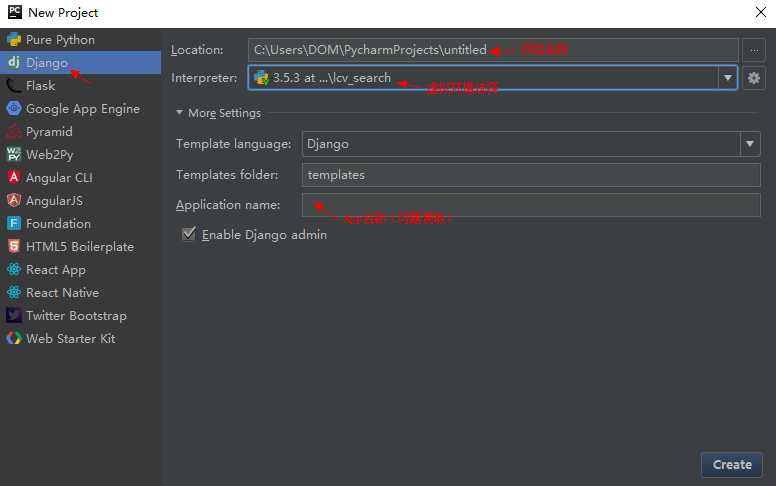Viewport: 776px width, 486px height.
Task: Click the Web2Py icon
Action: (x=14, y=154)
